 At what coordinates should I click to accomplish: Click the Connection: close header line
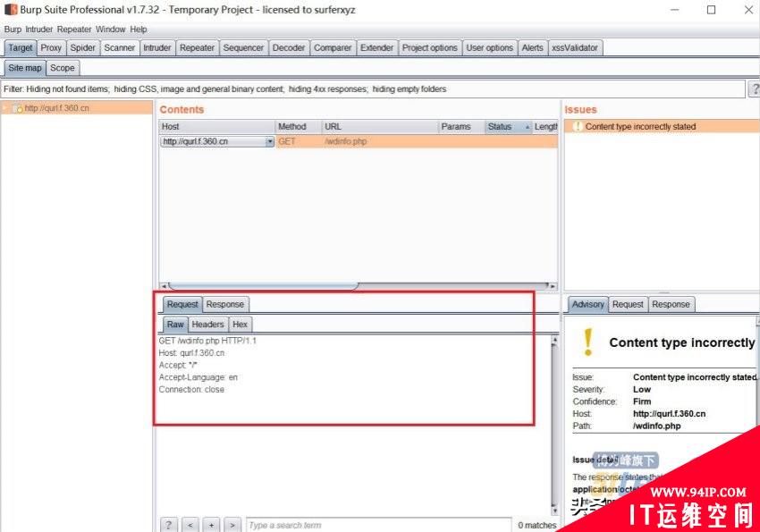coord(191,390)
